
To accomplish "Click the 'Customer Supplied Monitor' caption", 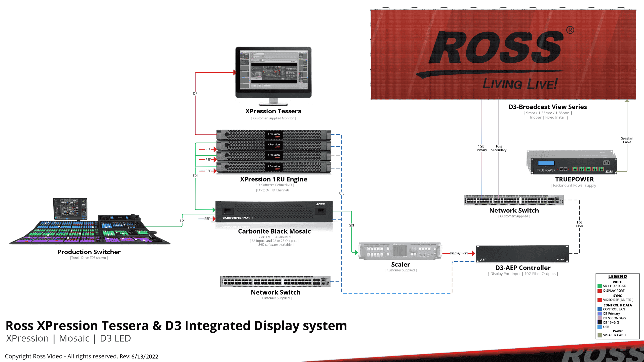I will click(273, 118).
